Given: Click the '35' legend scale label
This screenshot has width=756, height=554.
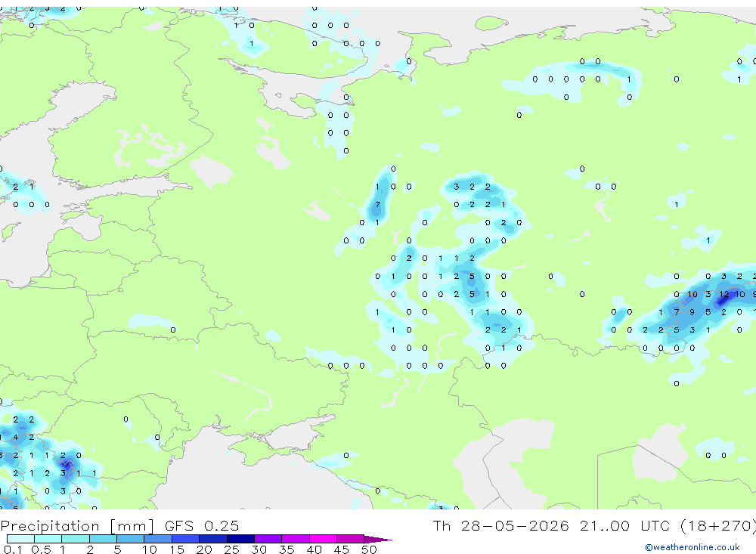Looking at the screenshot, I should [x=287, y=549].
